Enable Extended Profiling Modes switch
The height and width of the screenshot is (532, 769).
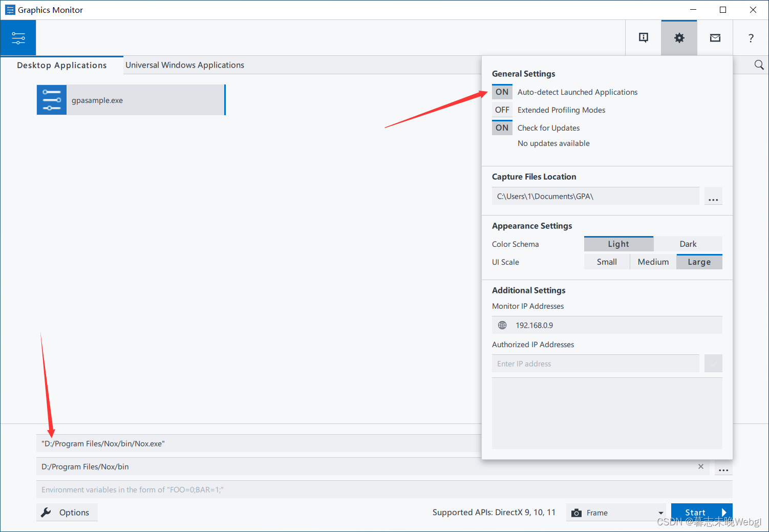click(502, 110)
